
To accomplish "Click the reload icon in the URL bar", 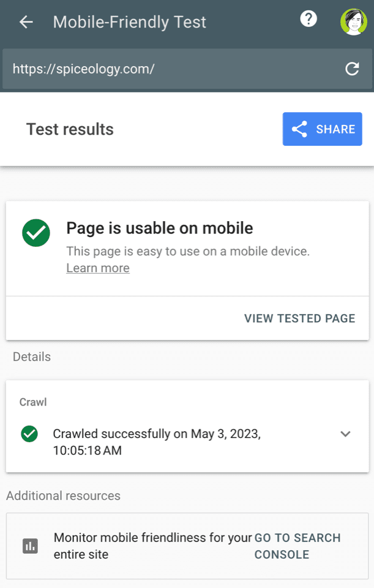I will pos(352,69).
